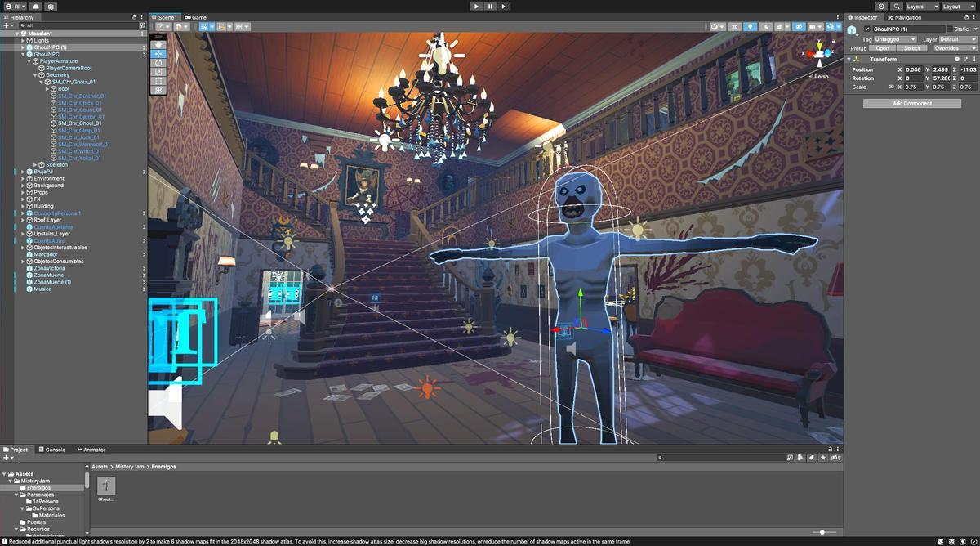
Task: Enable the Static checkbox in Inspector
Action: coord(950,29)
